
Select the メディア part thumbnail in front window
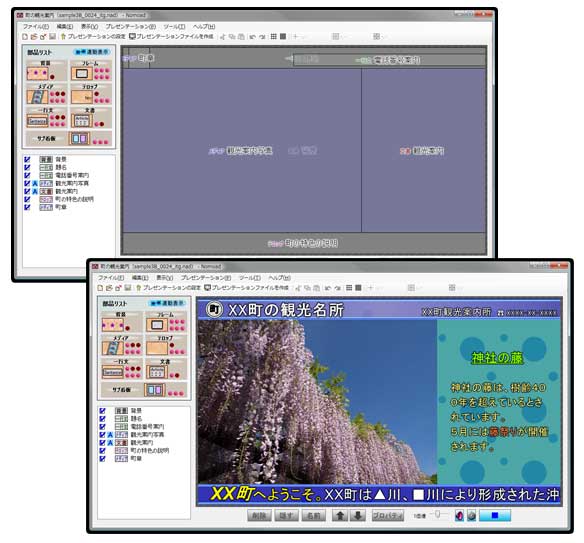tap(112, 348)
